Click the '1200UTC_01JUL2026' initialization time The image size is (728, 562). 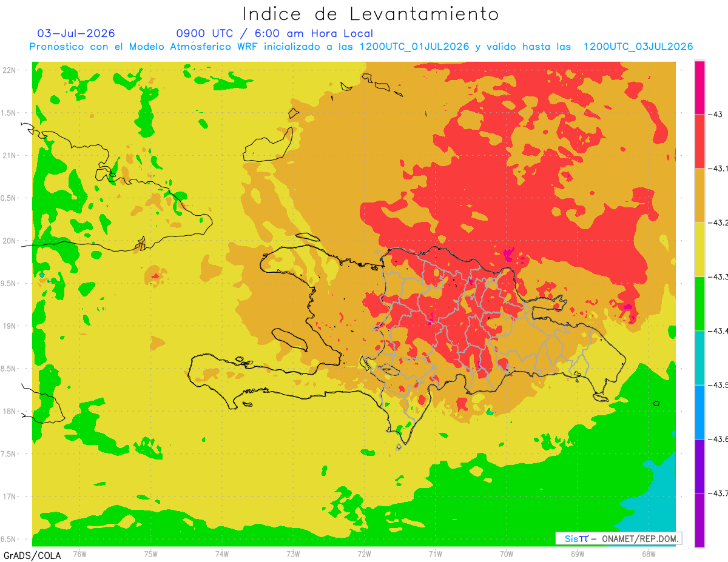[414, 47]
